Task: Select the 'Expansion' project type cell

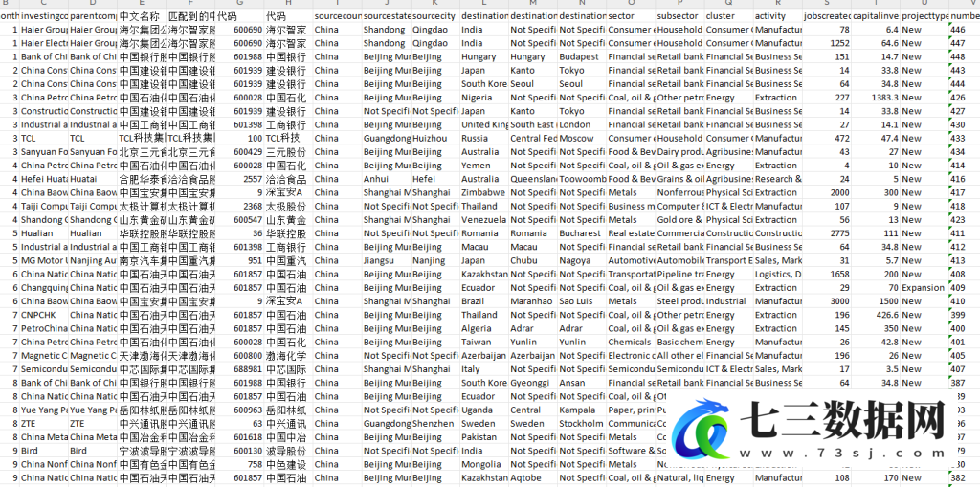Action: pyautogui.click(x=924, y=288)
